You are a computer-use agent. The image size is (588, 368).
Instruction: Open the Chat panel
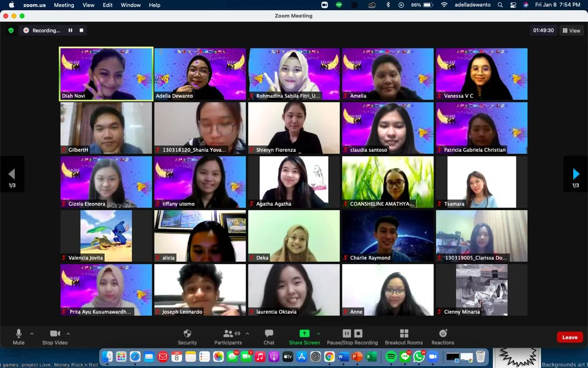(269, 337)
